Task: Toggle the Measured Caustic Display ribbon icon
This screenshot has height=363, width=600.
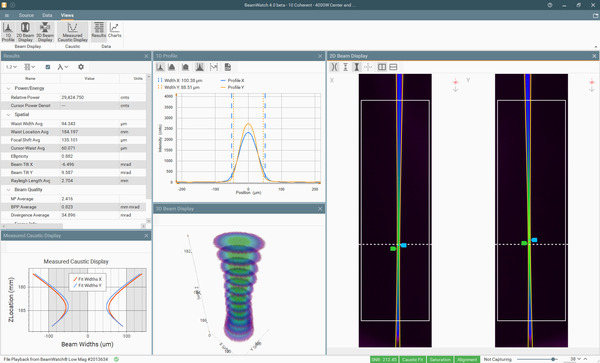Action: [x=72, y=32]
